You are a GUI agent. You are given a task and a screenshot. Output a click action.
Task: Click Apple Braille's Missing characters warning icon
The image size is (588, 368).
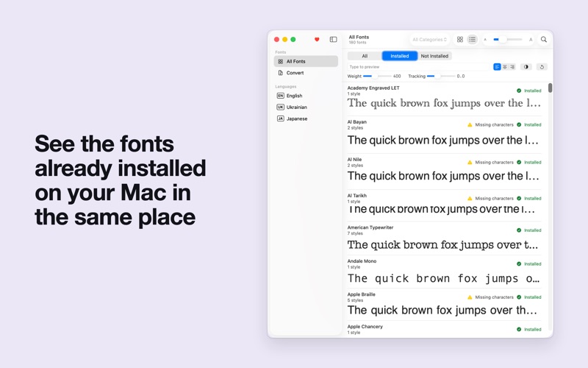click(470, 297)
